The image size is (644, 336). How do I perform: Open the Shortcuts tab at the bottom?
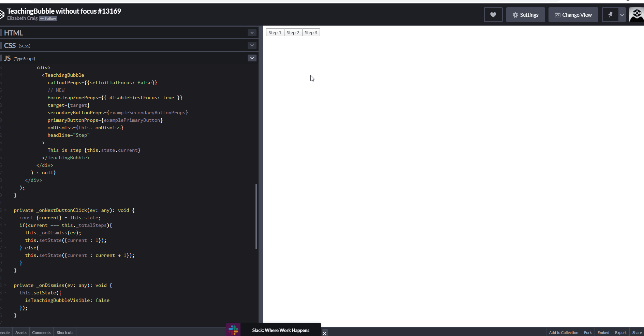click(x=65, y=332)
